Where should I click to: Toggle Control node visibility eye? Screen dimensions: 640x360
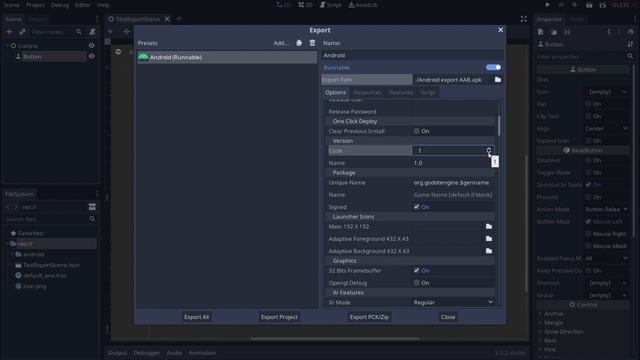click(91, 46)
